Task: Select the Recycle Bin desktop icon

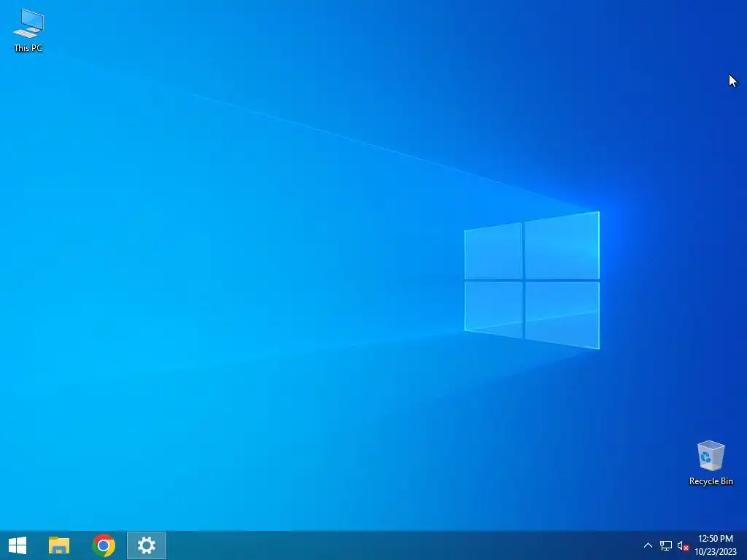Action: (711, 462)
